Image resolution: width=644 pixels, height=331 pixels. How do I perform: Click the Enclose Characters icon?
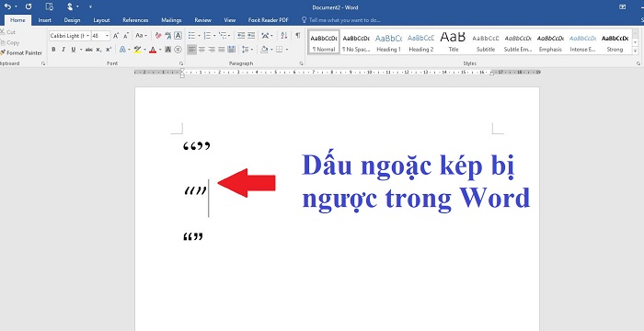point(178,50)
